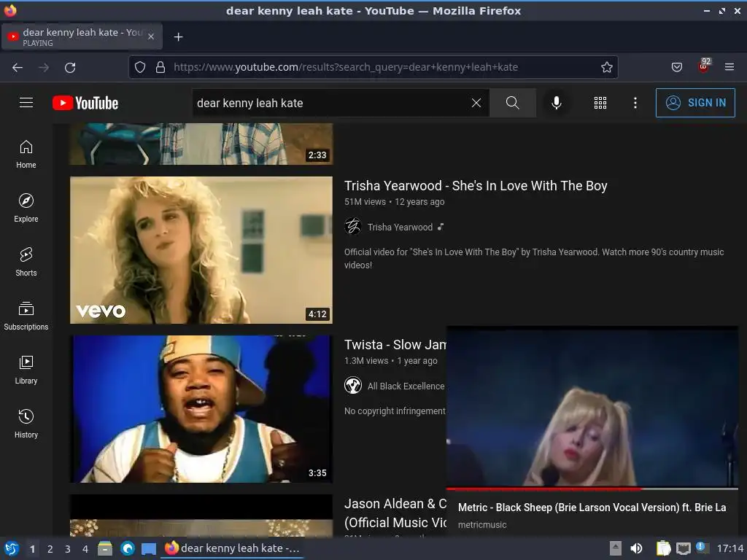Clear the search box with the X
The height and width of the screenshot is (560, 747).
(476, 103)
